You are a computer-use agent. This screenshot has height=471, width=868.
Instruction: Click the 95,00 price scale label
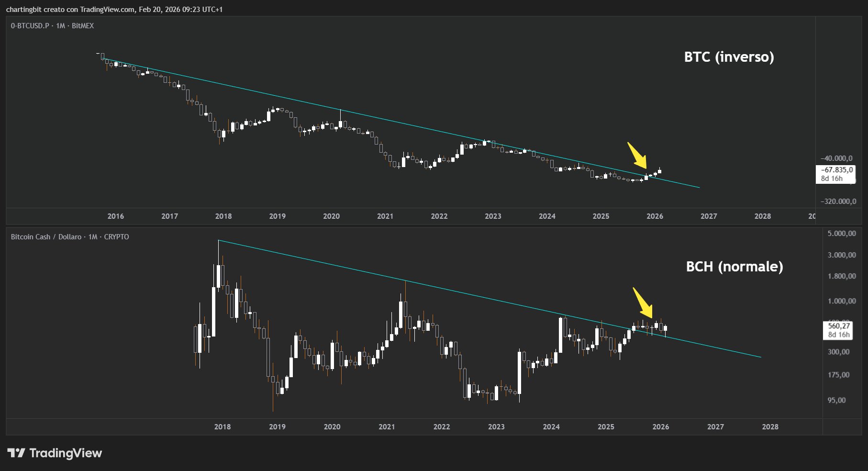pos(836,400)
